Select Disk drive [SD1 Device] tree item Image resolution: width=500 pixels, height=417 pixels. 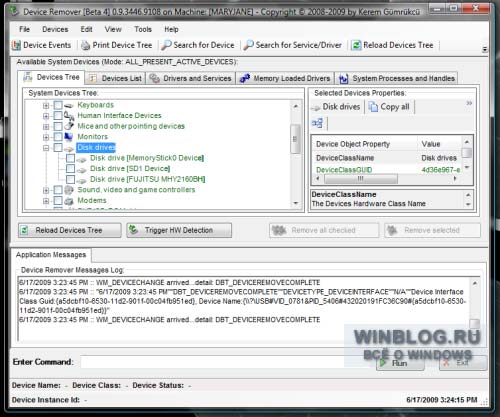(x=130, y=169)
